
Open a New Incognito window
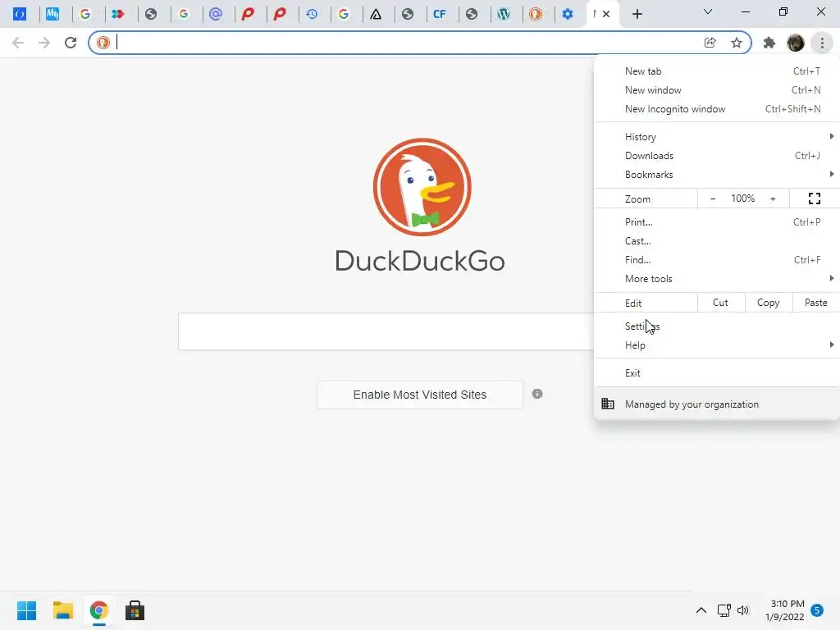(717, 109)
